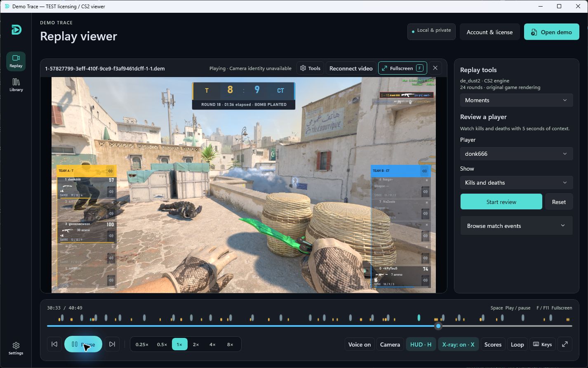Open the Tools gear menu

click(310, 68)
